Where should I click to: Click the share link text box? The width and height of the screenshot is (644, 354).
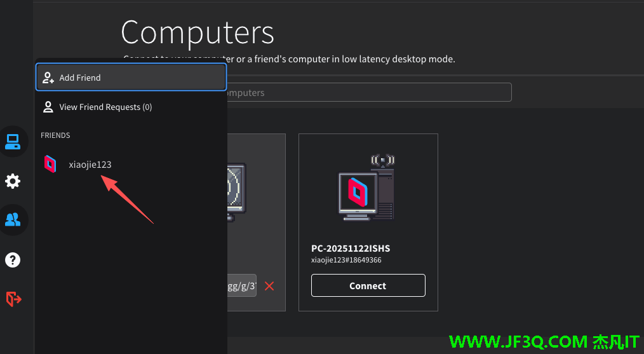click(x=242, y=286)
